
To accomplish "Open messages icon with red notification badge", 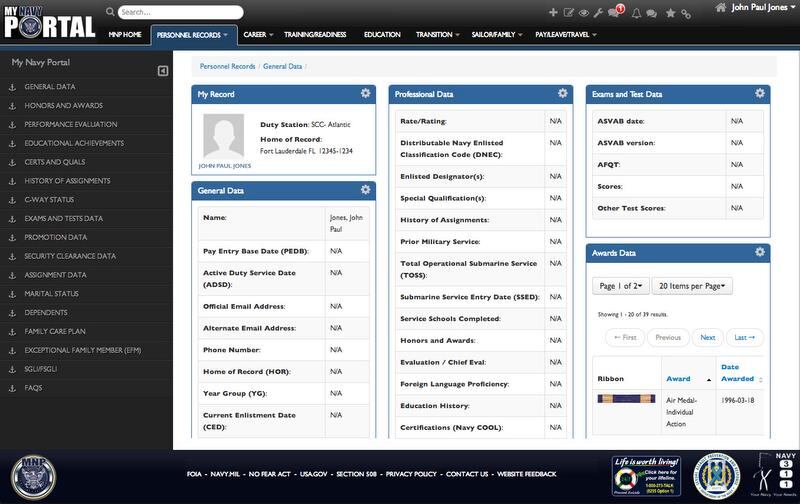I will [x=615, y=11].
